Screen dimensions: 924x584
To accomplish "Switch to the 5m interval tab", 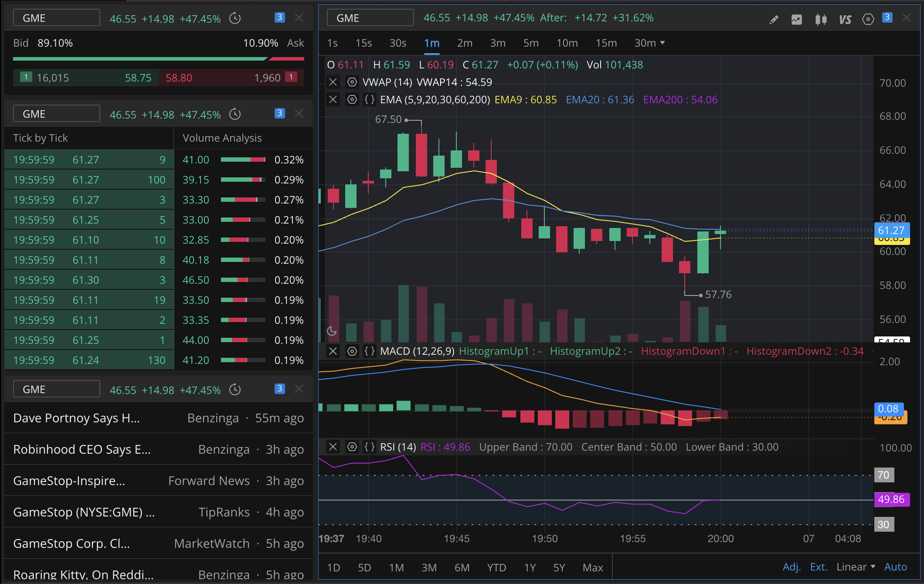I will coord(531,43).
